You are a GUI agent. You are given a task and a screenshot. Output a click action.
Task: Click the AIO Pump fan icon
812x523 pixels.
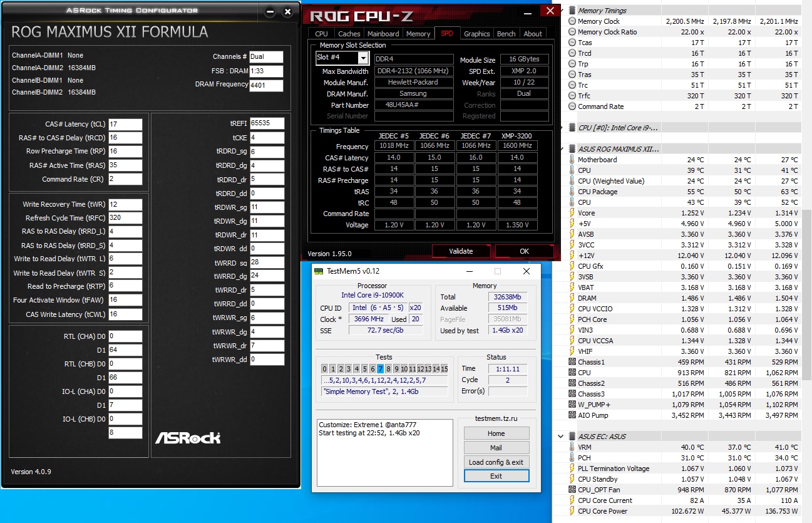point(572,415)
